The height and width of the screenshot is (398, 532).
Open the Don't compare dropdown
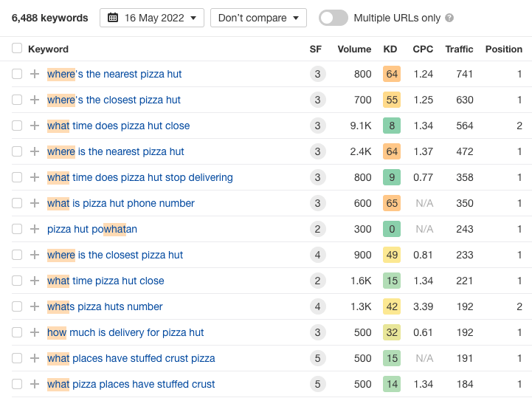click(x=258, y=18)
